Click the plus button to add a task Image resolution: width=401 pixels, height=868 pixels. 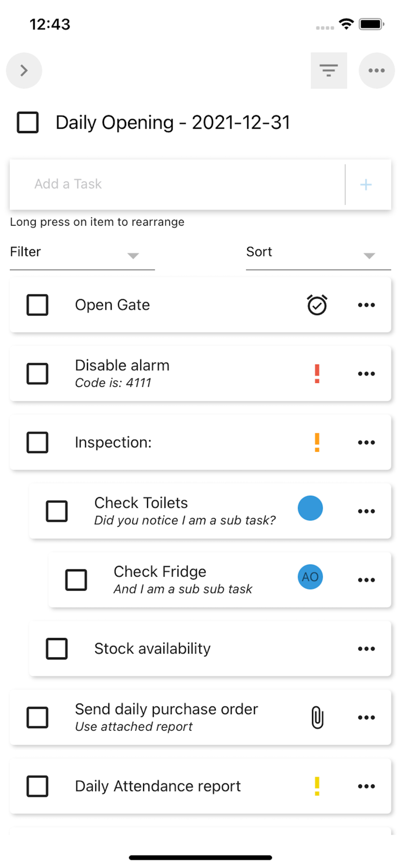click(366, 184)
